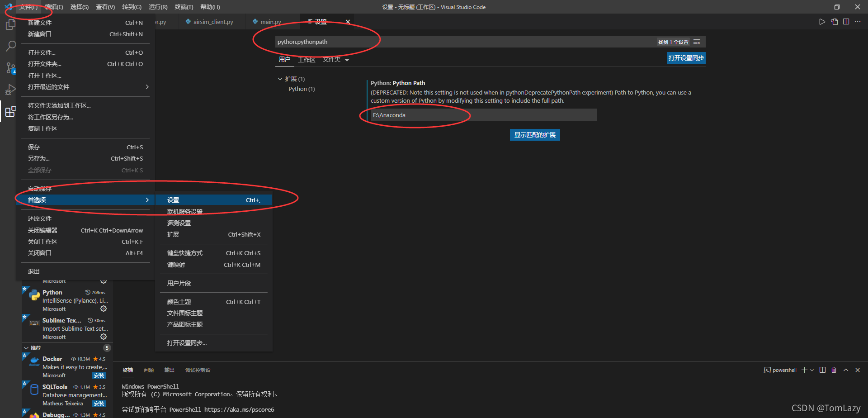
Task: Open editor More Actions ellipsis
Action: [858, 22]
